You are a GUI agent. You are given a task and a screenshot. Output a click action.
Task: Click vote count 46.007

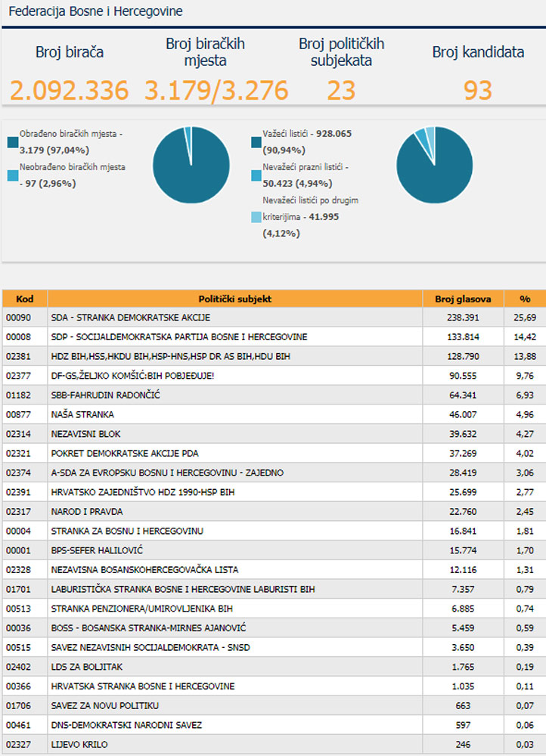click(463, 414)
